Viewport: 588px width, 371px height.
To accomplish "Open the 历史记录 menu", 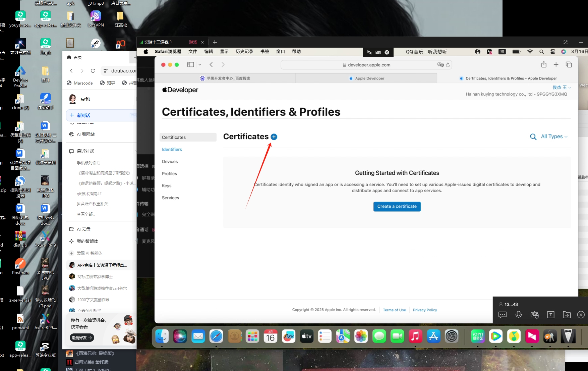I will tap(244, 52).
